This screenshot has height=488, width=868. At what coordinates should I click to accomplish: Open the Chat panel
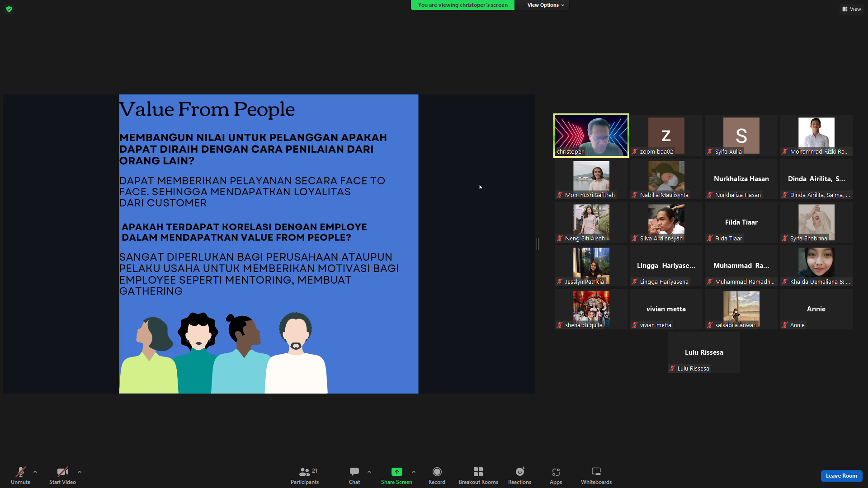(354, 475)
